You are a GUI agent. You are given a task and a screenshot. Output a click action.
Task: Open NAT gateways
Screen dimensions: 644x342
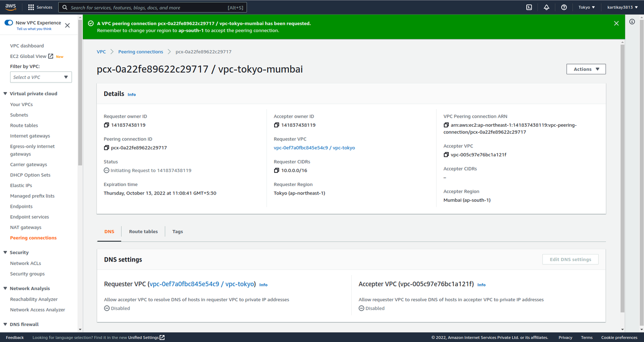26,228
